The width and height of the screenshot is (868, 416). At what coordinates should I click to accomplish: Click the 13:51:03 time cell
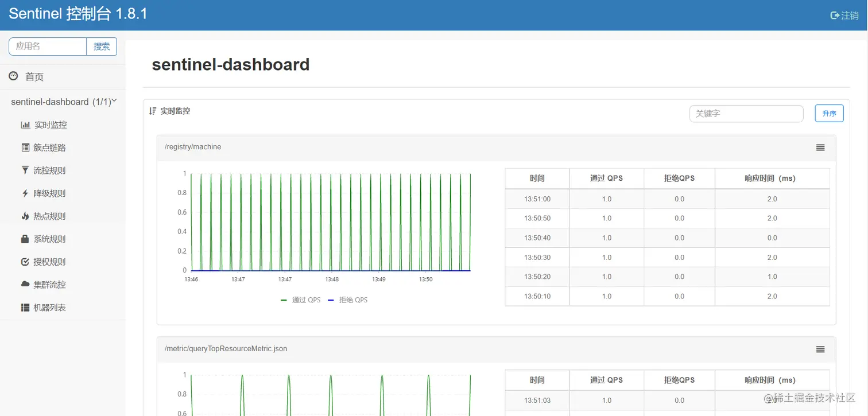(x=537, y=401)
